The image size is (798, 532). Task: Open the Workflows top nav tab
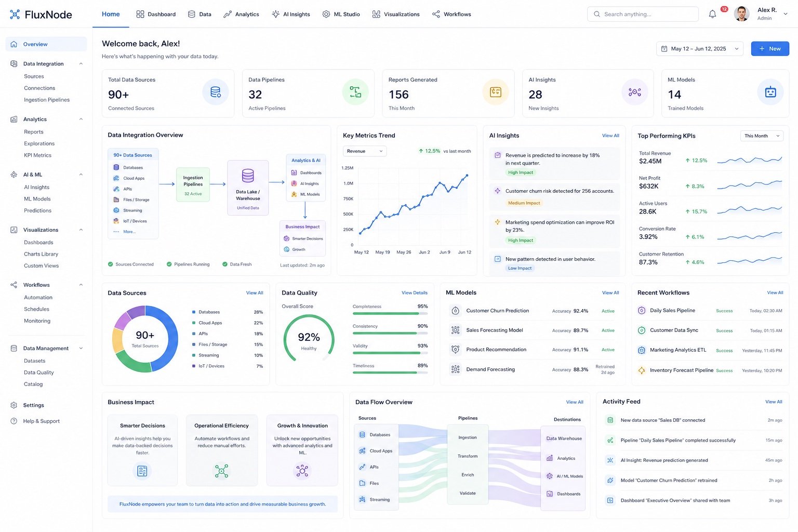(x=451, y=15)
